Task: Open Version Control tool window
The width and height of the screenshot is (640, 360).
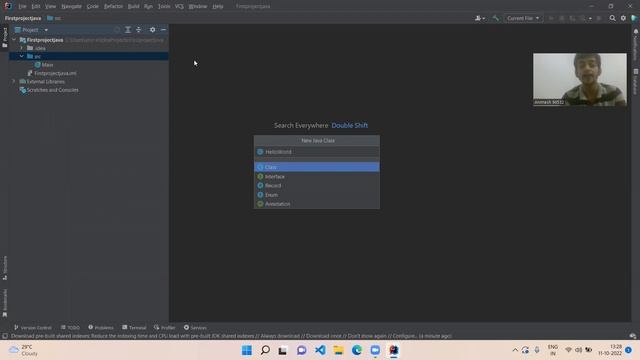Action: 33,327
